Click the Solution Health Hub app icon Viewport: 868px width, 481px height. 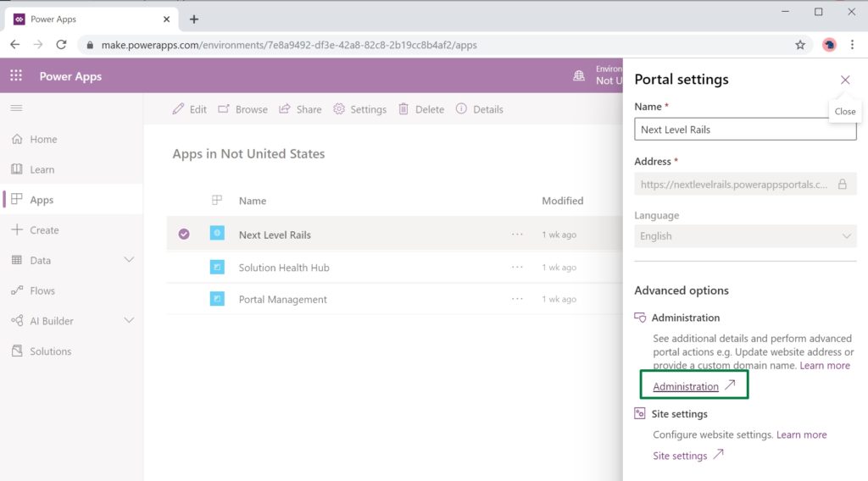pos(217,267)
